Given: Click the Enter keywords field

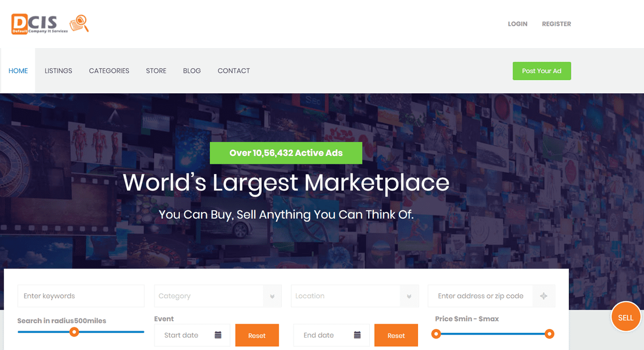Looking at the screenshot, I should pos(81,296).
